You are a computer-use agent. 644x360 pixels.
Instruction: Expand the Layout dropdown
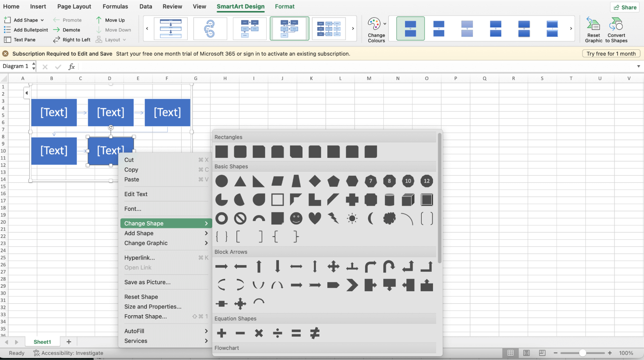pyautogui.click(x=123, y=39)
